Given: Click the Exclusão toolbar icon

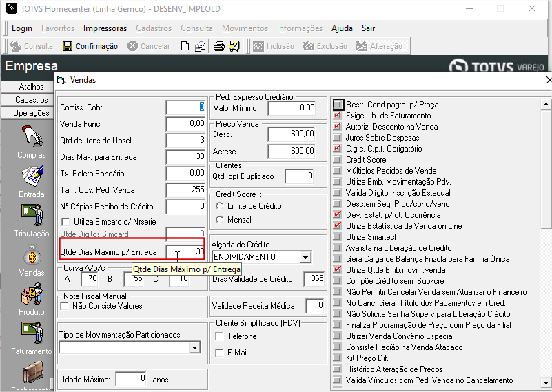Looking at the screenshot, I should [x=308, y=46].
